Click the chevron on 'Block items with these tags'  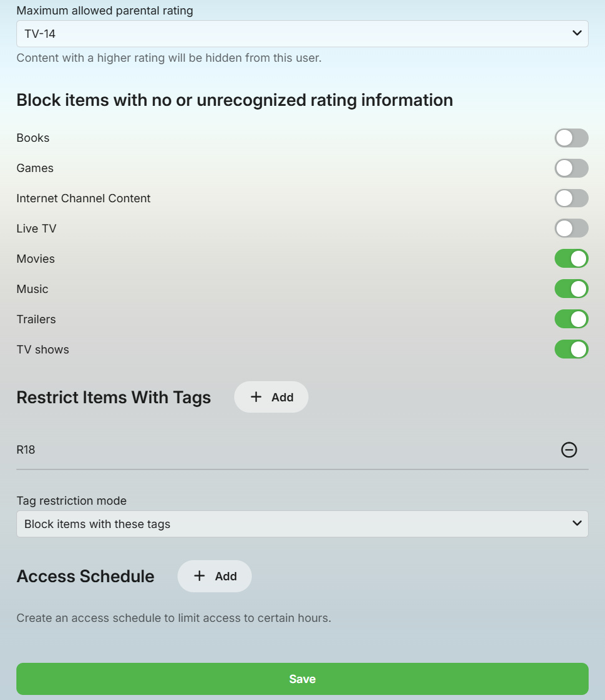(x=577, y=524)
